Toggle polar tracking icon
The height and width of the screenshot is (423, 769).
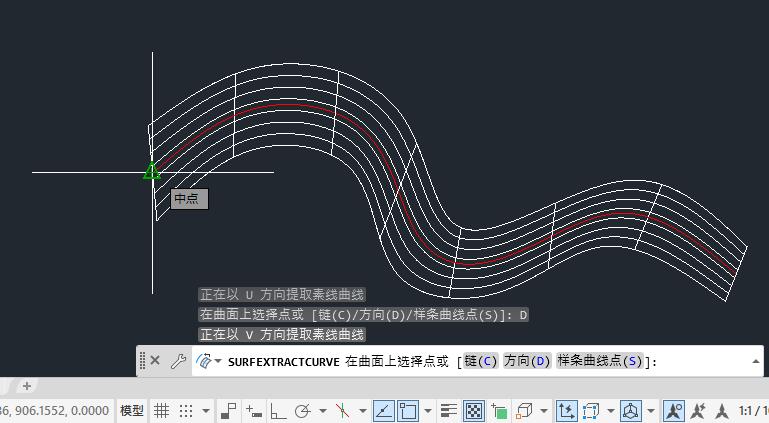click(x=303, y=410)
